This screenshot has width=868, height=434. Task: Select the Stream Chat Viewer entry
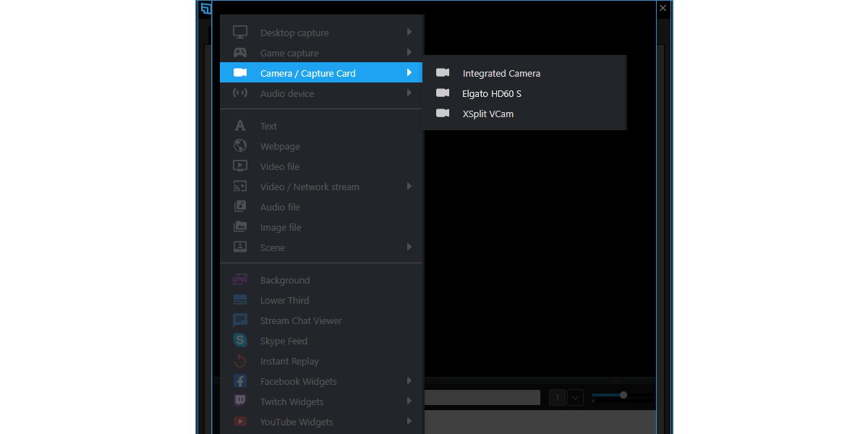pos(301,320)
